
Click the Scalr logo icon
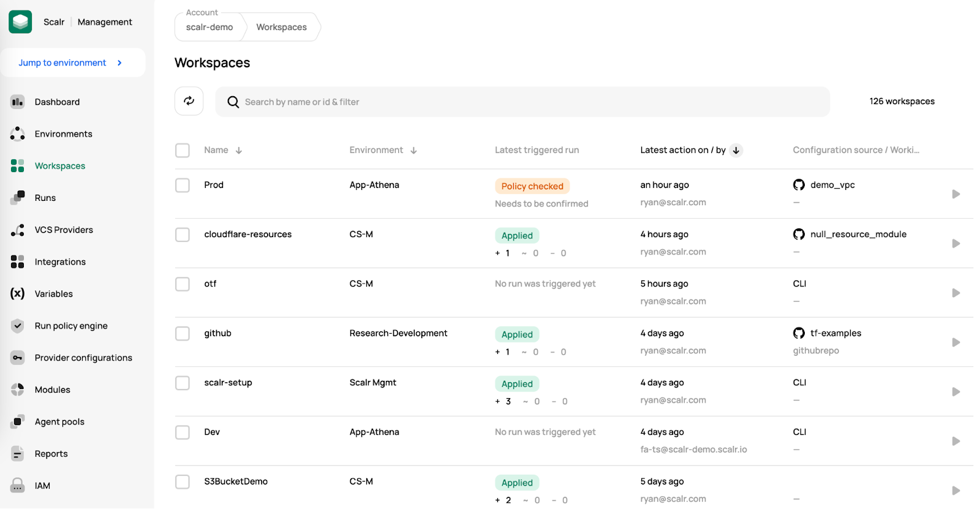(20, 21)
